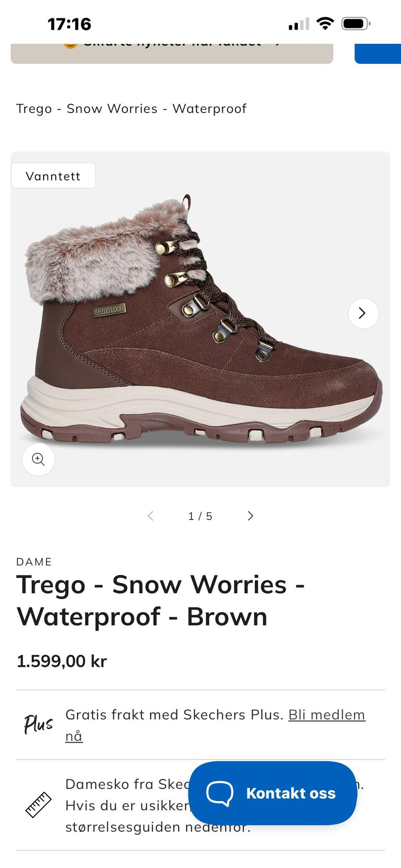The image size is (401, 868).
Task: Open the beige news banner at top
Action: (172, 53)
